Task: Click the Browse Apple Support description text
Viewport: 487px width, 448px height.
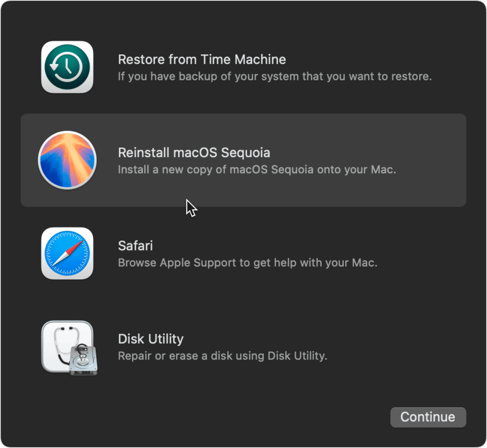Action: tap(248, 262)
